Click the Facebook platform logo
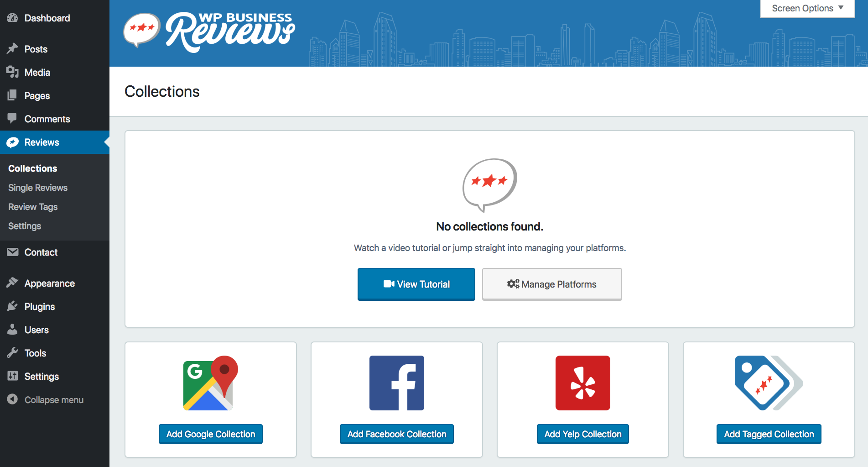The image size is (868, 467). tap(397, 383)
